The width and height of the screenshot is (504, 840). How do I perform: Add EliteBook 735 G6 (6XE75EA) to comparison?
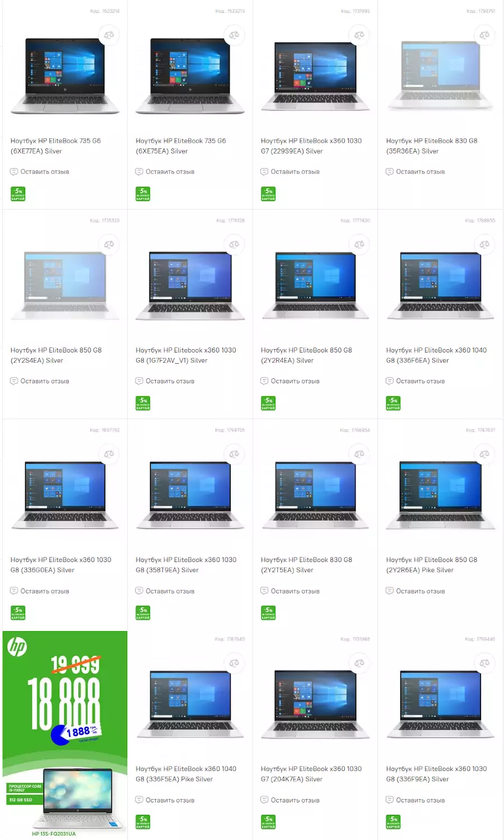click(234, 35)
